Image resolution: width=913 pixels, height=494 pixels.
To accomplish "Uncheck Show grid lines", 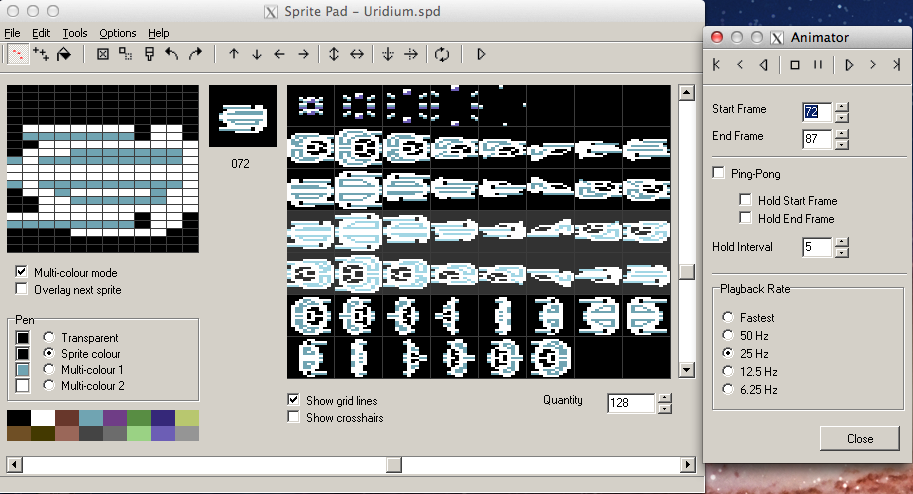I will 293,400.
